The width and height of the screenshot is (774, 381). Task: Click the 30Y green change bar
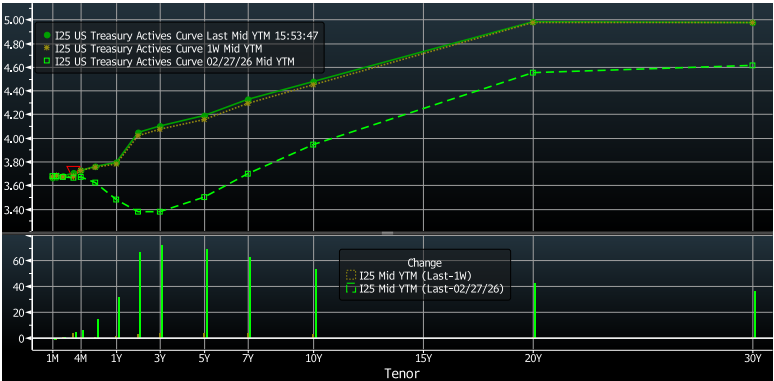point(755,315)
